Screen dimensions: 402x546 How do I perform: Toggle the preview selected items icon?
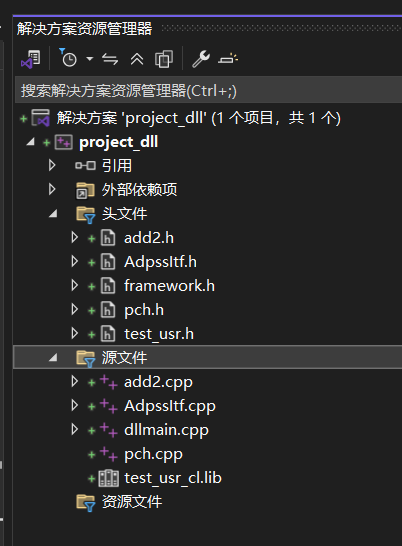point(228,59)
